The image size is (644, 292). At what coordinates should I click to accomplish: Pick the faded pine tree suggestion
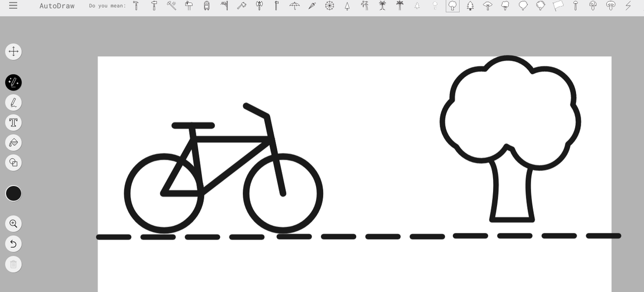pyautogui.click(x=417, y=6)
